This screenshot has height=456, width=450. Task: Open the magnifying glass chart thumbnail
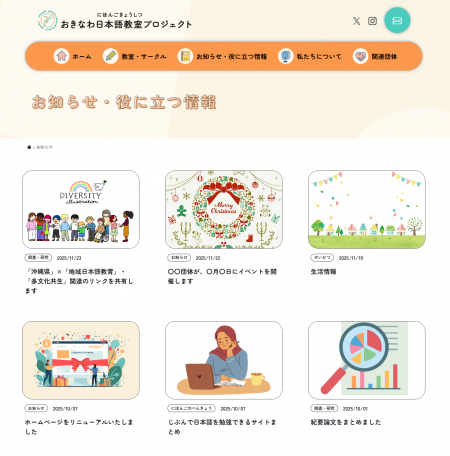pyautogui.click(x=367, y=360)
